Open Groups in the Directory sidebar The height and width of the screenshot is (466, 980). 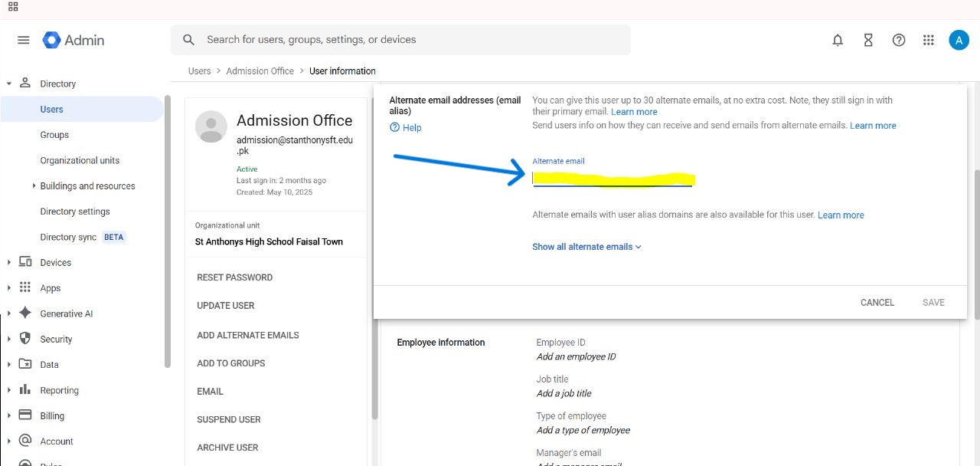(x=54, y=134)
